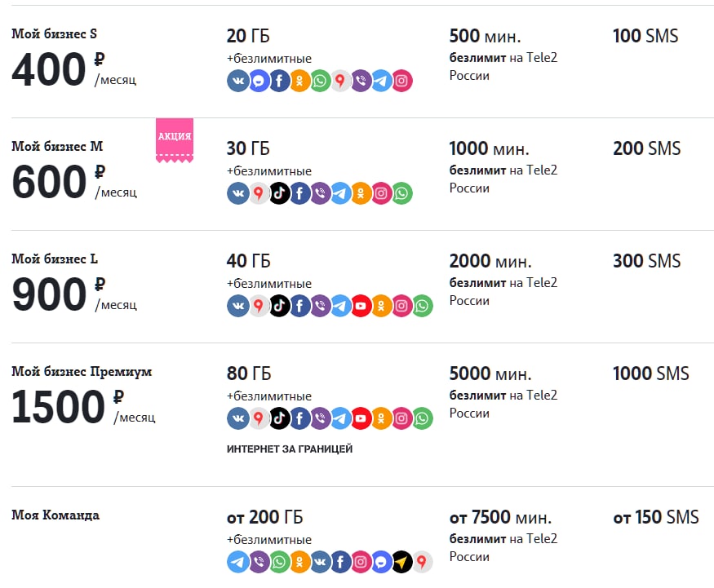Click the Telegram icon in Мой бизнес M row
Screen dimensions: 714x588
(x=340, y=193)
